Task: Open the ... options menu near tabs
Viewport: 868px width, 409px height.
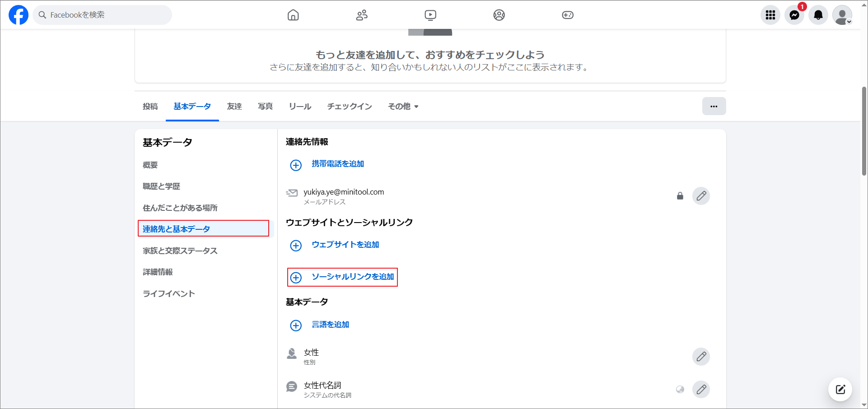Action: 714,106
